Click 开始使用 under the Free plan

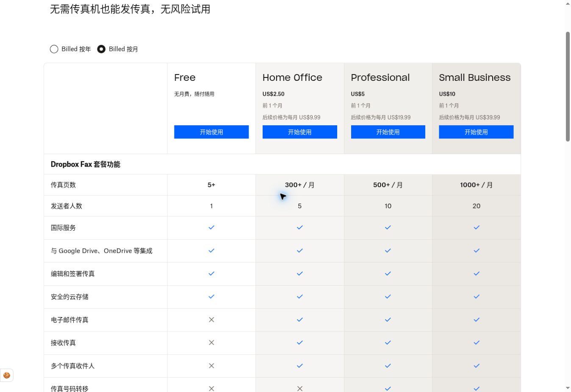(211, 132)
